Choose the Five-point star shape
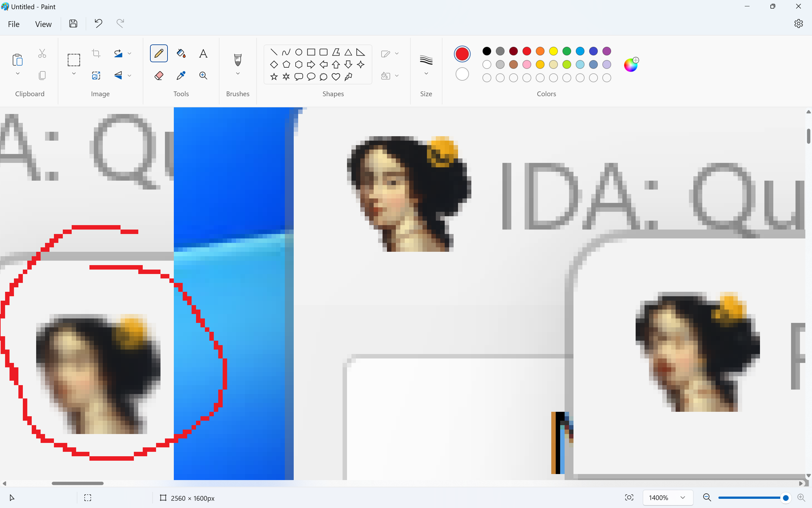Viewport: 812px width, 508px height. click(274, 77)
